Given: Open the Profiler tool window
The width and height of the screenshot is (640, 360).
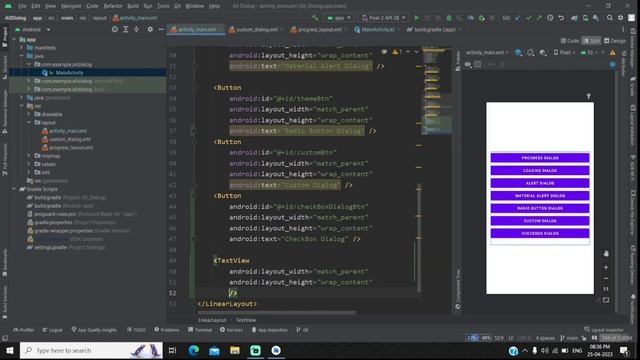Looking at the screenshot, I should pyautogui.click(x=23, y=330).
